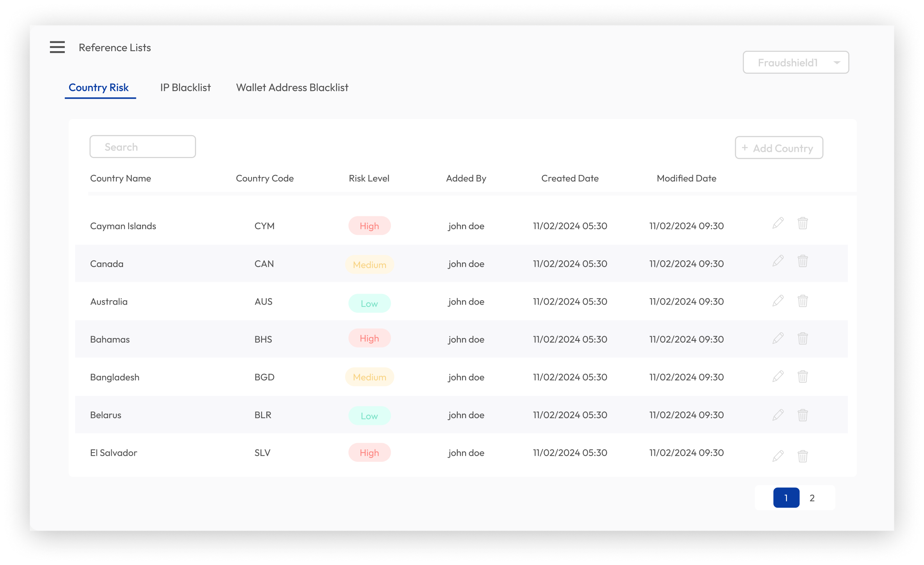Image resolution: width=924 pixels, height=565 pixels.
Task: Select the Country Risk tab
Action: pyautogui.click(x=98, y=87)
